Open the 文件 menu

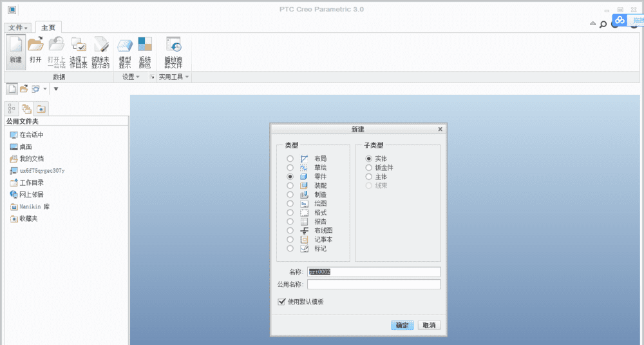click(17, 28)
